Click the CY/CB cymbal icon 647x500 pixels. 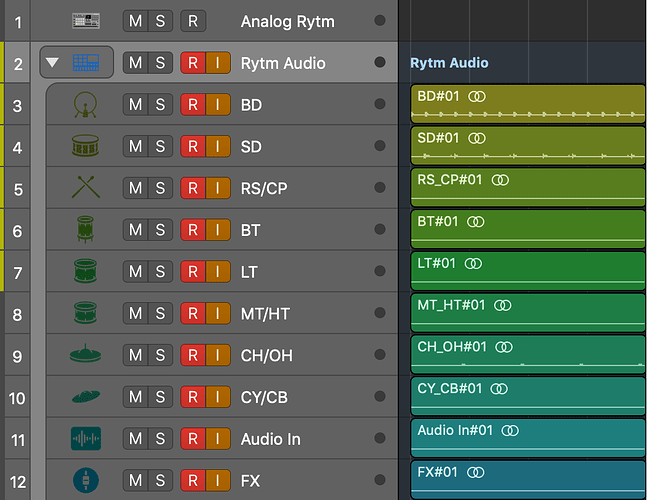pos(86,396)
